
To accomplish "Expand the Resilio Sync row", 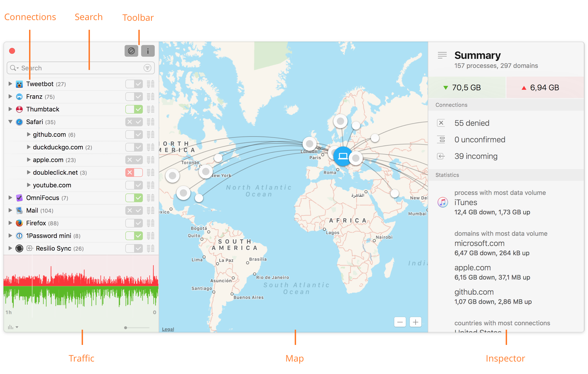I will click(10, 248).
